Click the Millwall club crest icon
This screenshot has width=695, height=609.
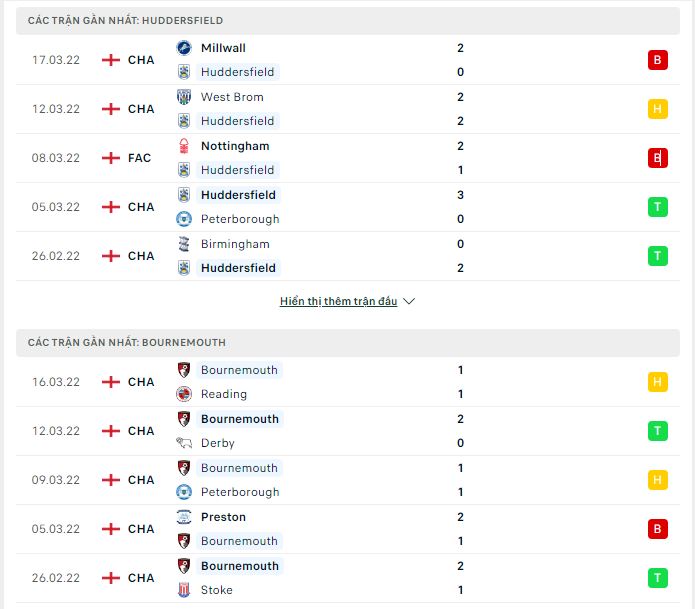tap(184, 48)
